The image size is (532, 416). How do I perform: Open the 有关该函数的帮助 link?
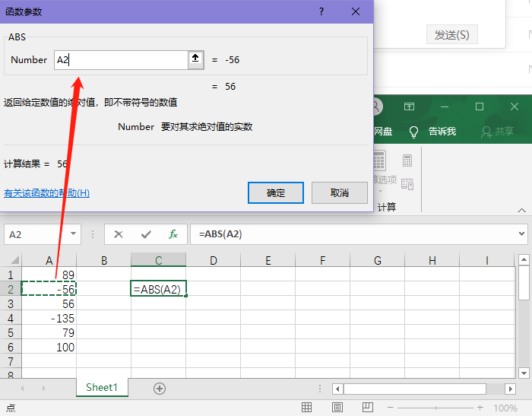(x=47, y=193)
